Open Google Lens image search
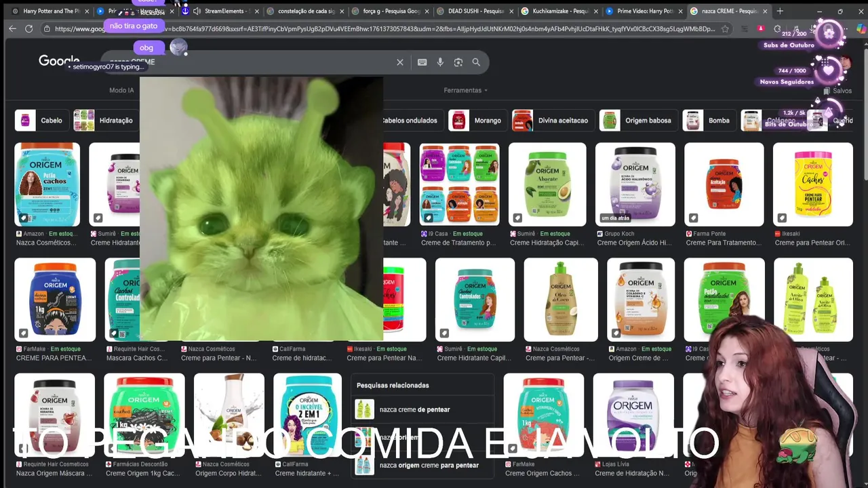 [x=458, y=62]
